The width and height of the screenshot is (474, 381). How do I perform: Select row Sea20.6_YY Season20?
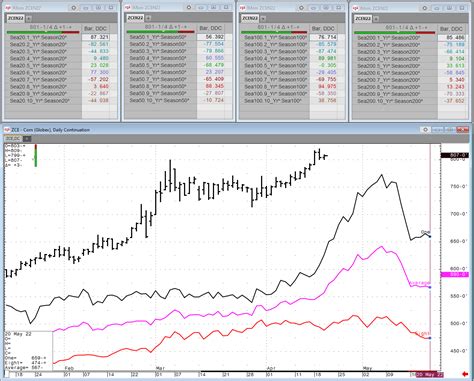43,72
